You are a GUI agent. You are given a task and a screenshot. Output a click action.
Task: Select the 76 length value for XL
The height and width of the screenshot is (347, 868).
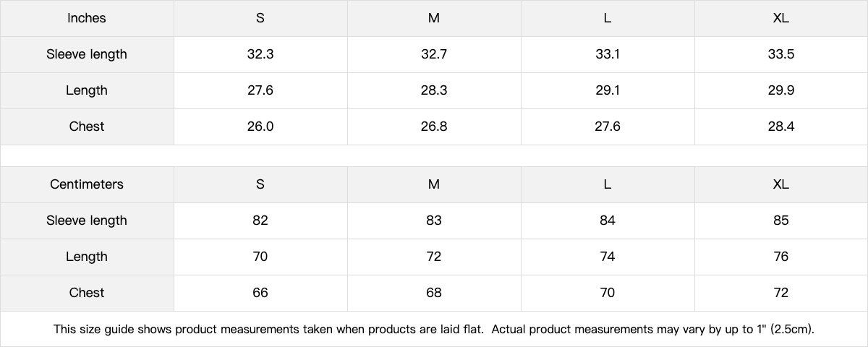click(x=780, y=257)
